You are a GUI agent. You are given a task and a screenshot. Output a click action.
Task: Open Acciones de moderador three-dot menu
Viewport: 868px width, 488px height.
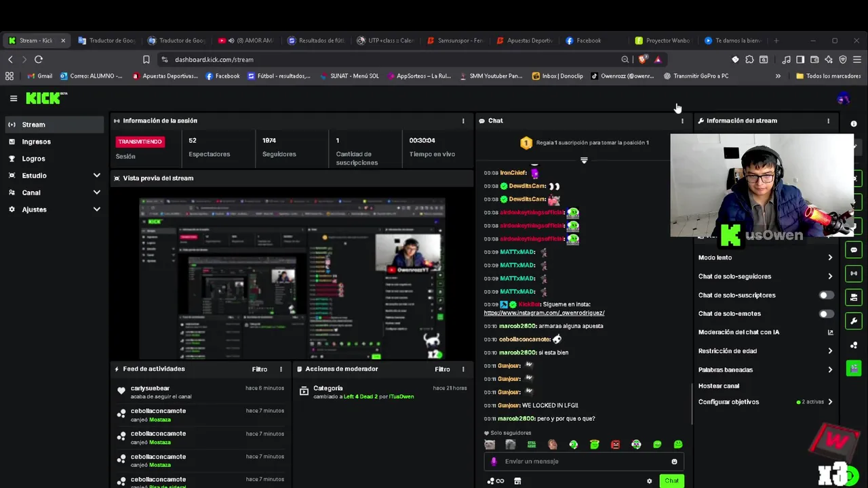pos(463,369)
